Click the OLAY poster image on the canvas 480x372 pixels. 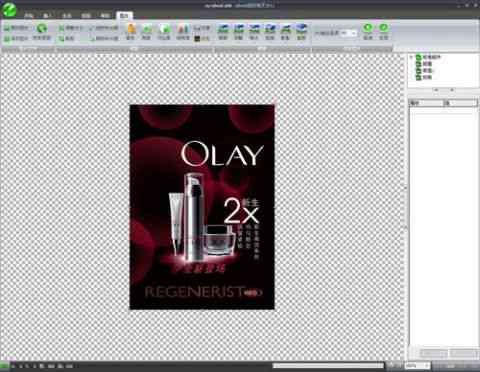(202, 207)
